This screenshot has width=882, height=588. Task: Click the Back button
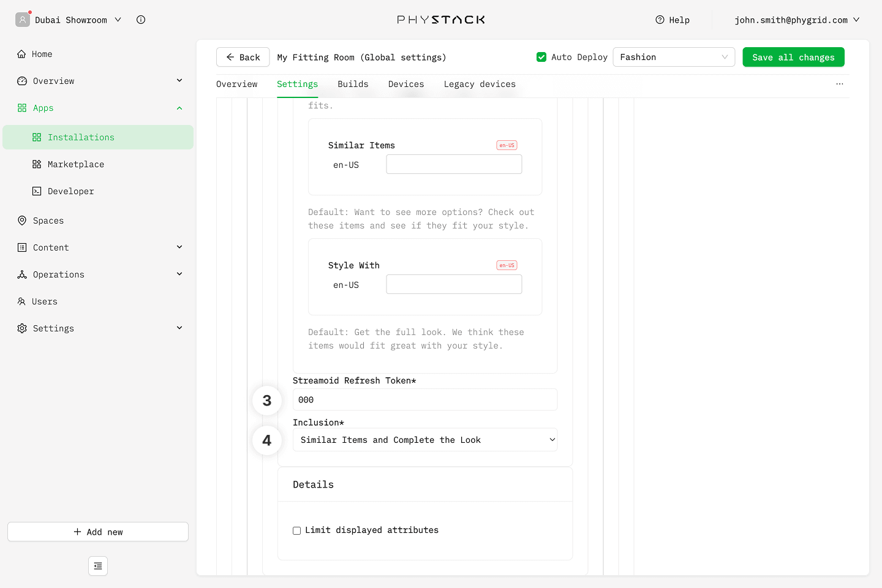click(x=243, y=57)
